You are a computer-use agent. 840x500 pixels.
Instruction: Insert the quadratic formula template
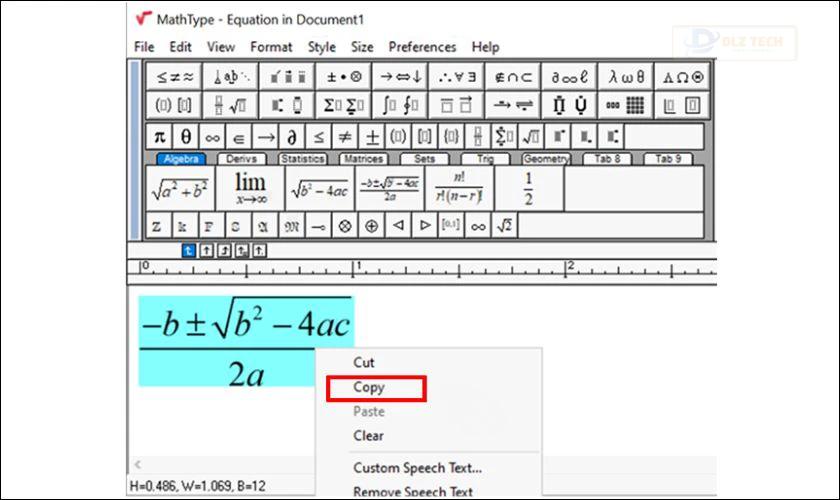(x=389, y=189)
